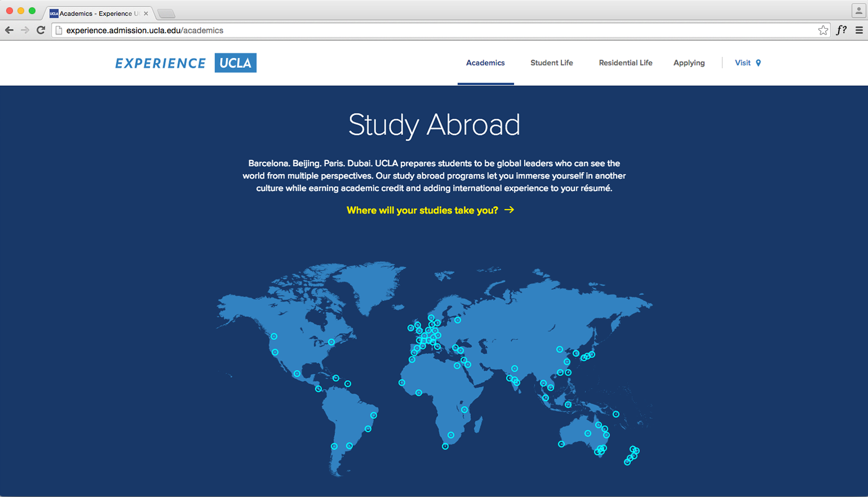This screenshot has width=868, height=497.
Task: Select the map marker in Chile
Action: click(334, 446)
